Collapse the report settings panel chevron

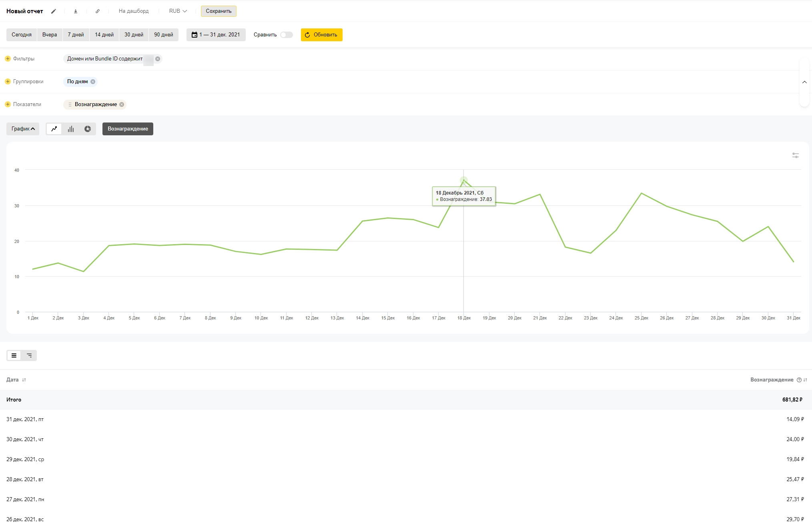pos(804,82)
